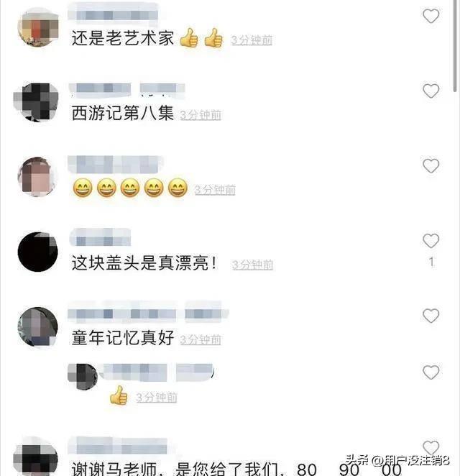Image resolution: width=460 pixels, height=476 pixels.
Task: Click timestamp after "还是老艺术家" comment
Action: point(252,40)
